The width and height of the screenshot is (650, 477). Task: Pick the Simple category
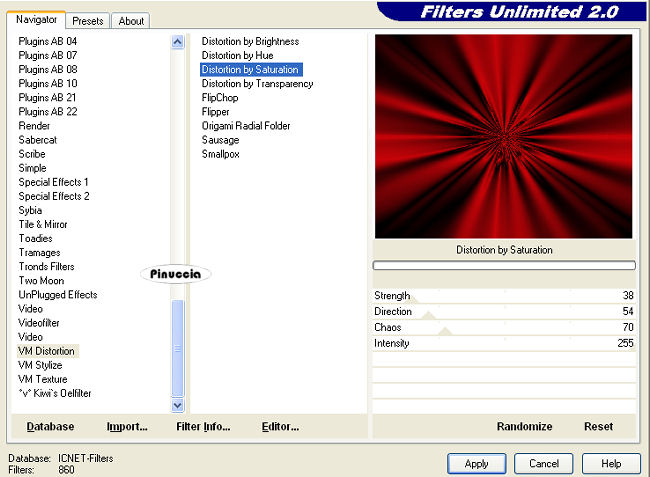pos(32,168)
